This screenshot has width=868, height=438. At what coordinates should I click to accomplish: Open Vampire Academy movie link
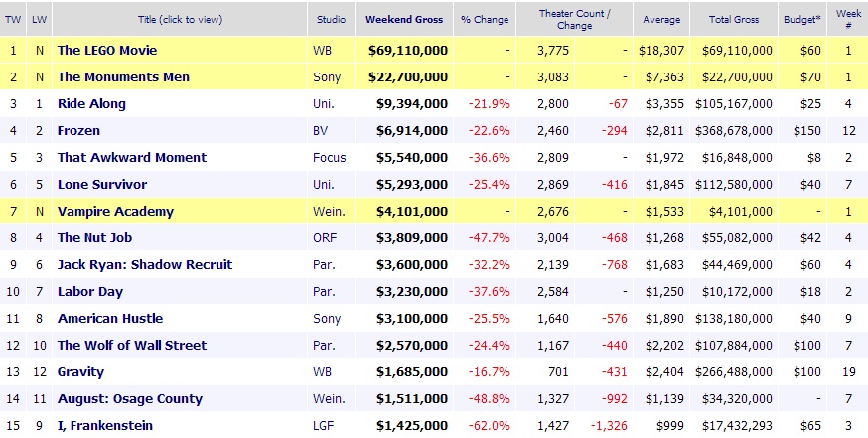pos(115,211)
